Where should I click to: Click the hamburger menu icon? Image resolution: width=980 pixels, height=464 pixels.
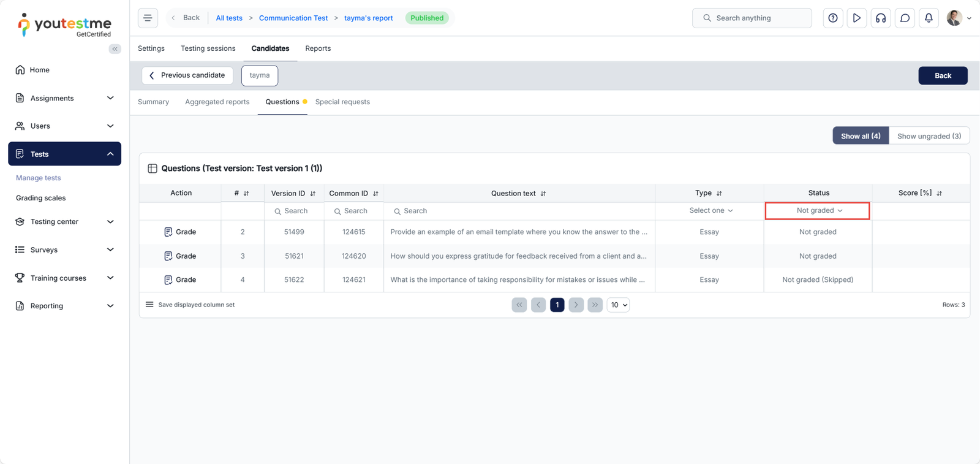pos(148,18)
